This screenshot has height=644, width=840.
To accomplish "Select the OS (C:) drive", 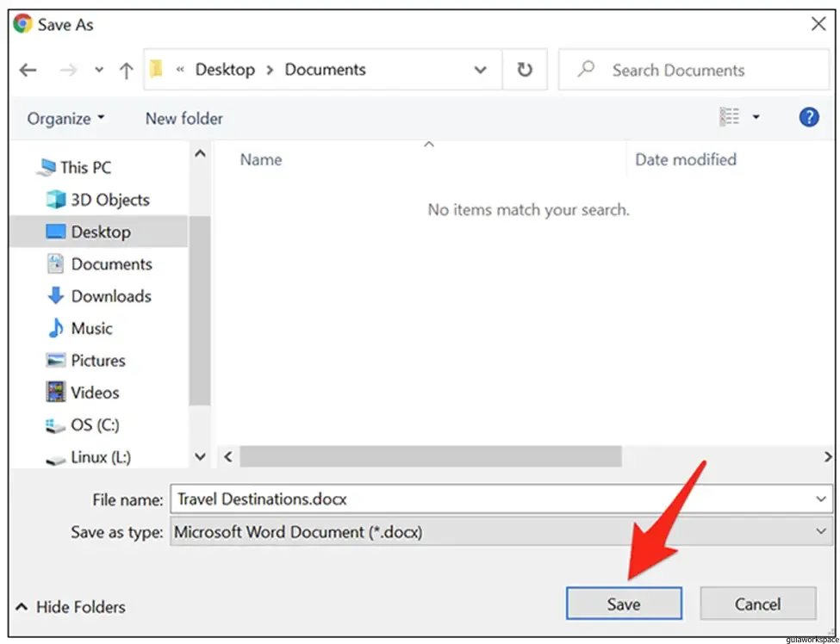I will (x=94, y=424).
